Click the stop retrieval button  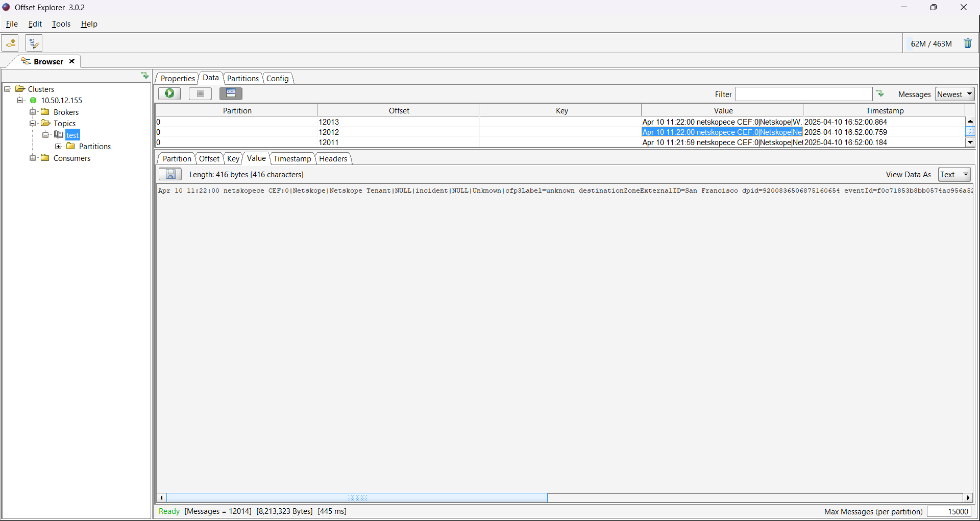click(x=200, y=93)
